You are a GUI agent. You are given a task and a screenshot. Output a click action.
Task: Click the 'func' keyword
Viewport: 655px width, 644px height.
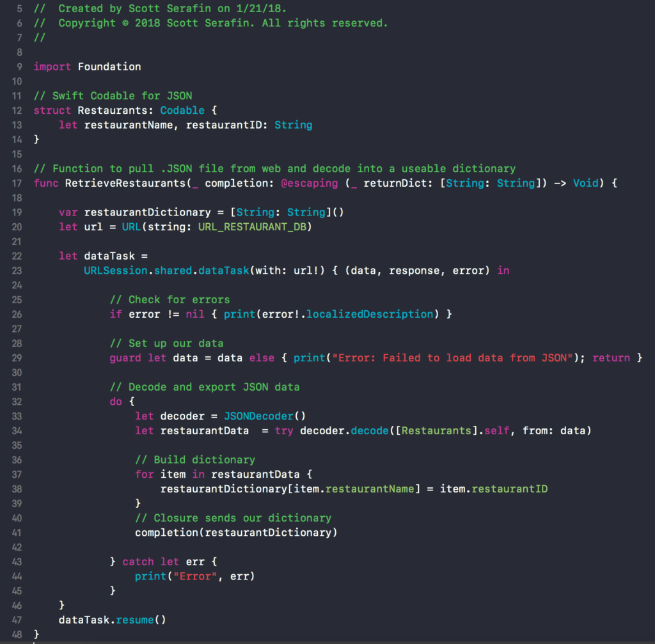click(x=46, y=183)
